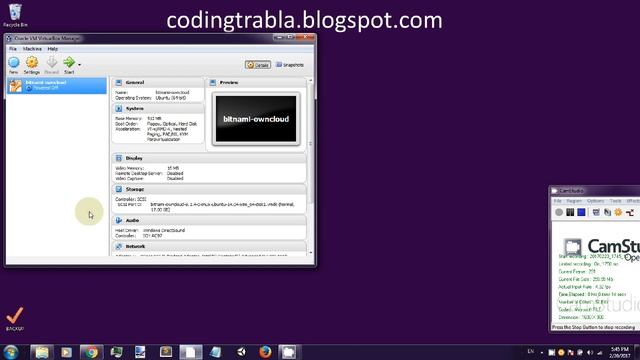This screenshot has width=640, height=360.
Task: Open the File menu in VirtualBox
Action: [x=13, y=49]
